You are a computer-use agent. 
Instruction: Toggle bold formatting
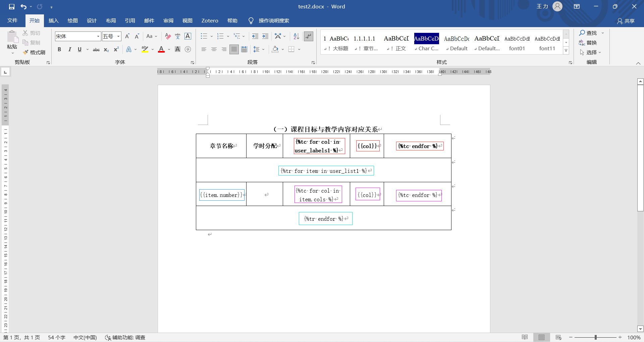tap(59, 49)
